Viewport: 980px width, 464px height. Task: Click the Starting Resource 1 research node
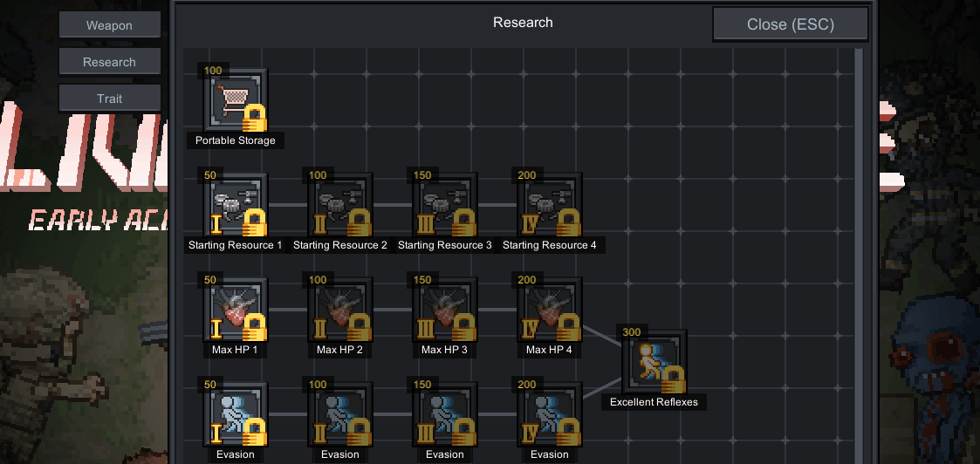pos(236,205)
